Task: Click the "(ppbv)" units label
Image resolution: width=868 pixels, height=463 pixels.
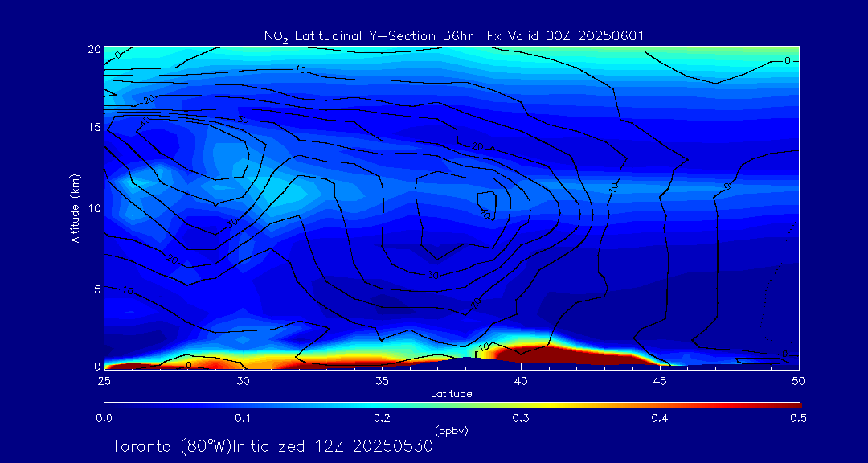Action: tap(452, 430)
